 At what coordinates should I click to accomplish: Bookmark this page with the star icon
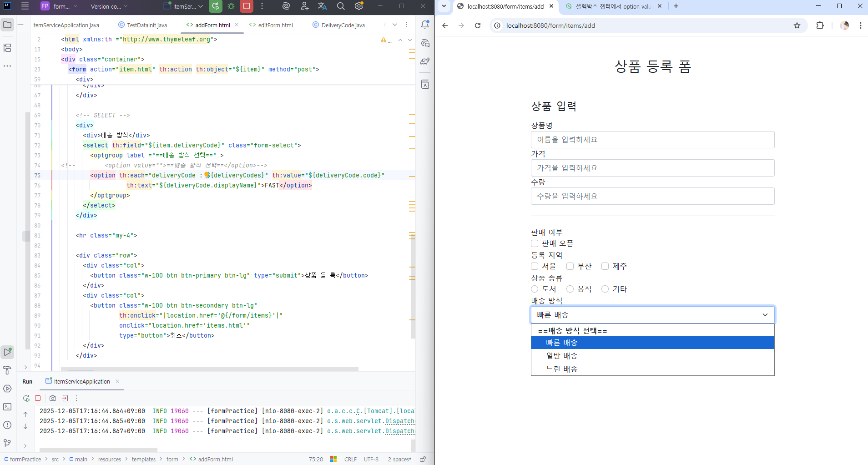pyautogui.click(x=797, y=25)
